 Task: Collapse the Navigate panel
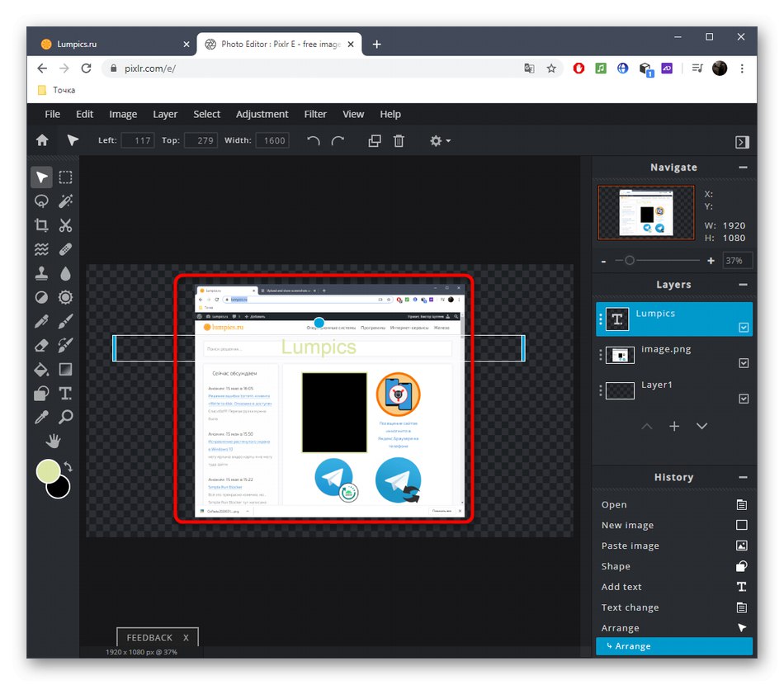point(743,167)
